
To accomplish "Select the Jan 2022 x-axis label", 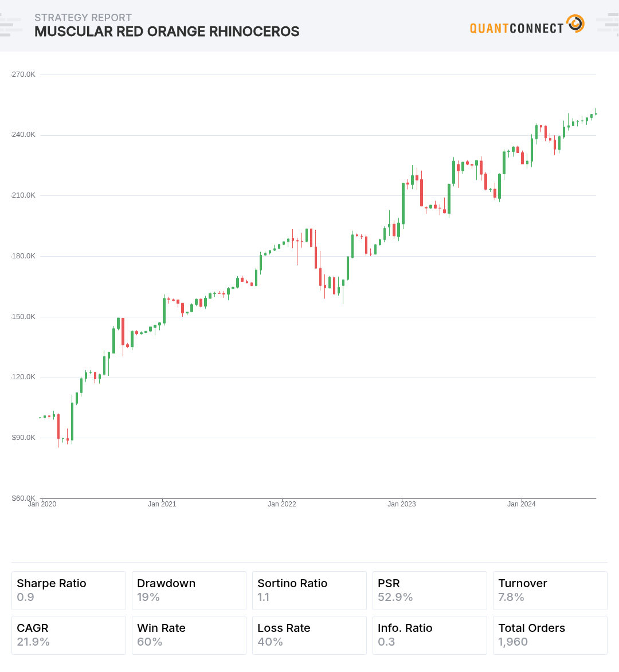I will click(x=282, y=504).
